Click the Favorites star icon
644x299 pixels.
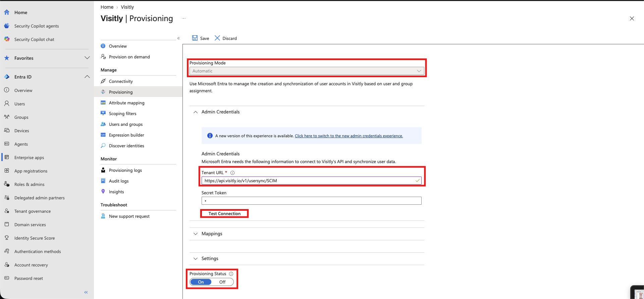pyautogui.click(x=7, y=58)
